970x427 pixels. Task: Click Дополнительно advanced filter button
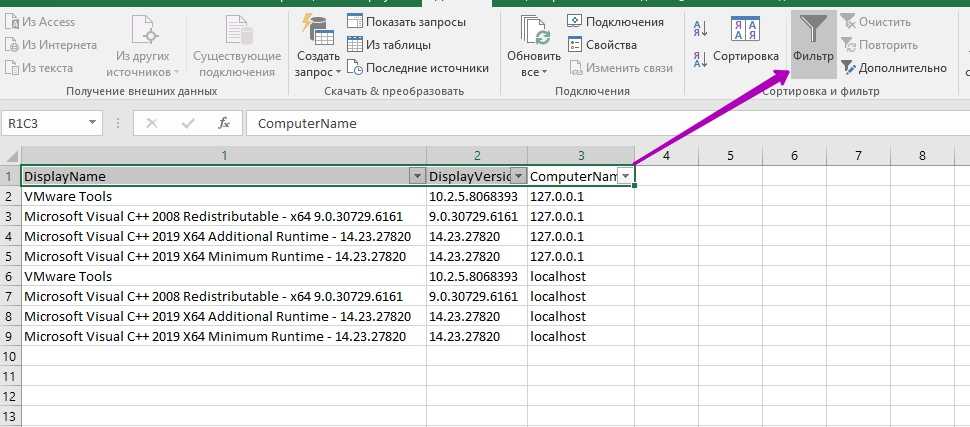(895, 68)
